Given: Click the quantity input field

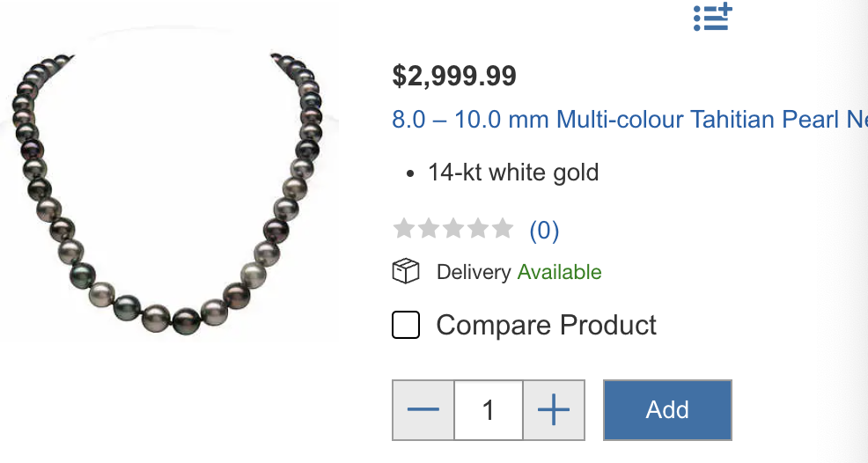Looking at the screenshot, I should coord(489,410).
